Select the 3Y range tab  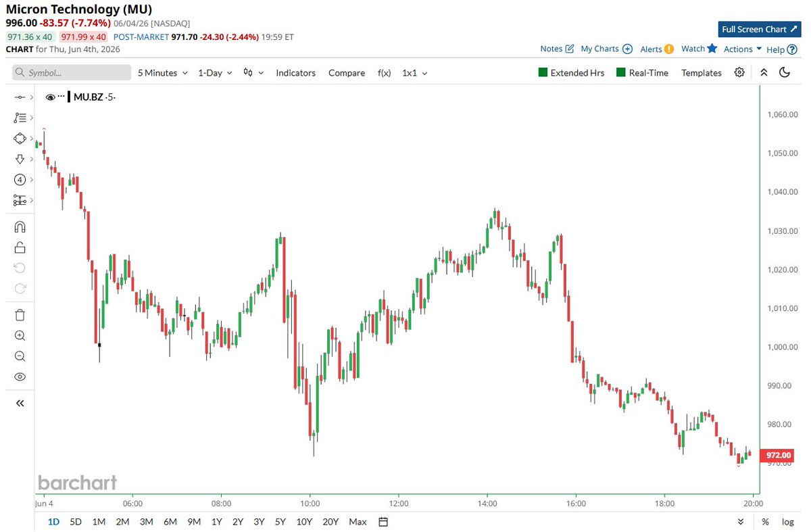[259, 521]
